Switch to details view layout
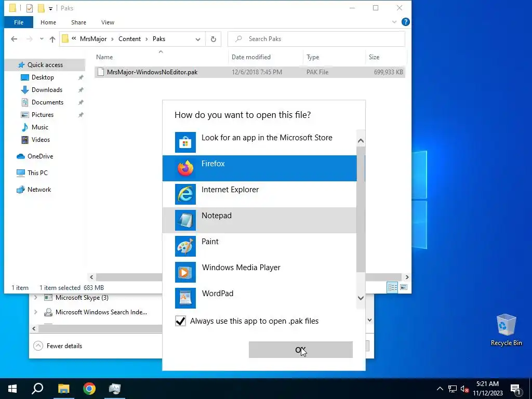The height and width of the screenshot is (399, 532). click(393, 288)
